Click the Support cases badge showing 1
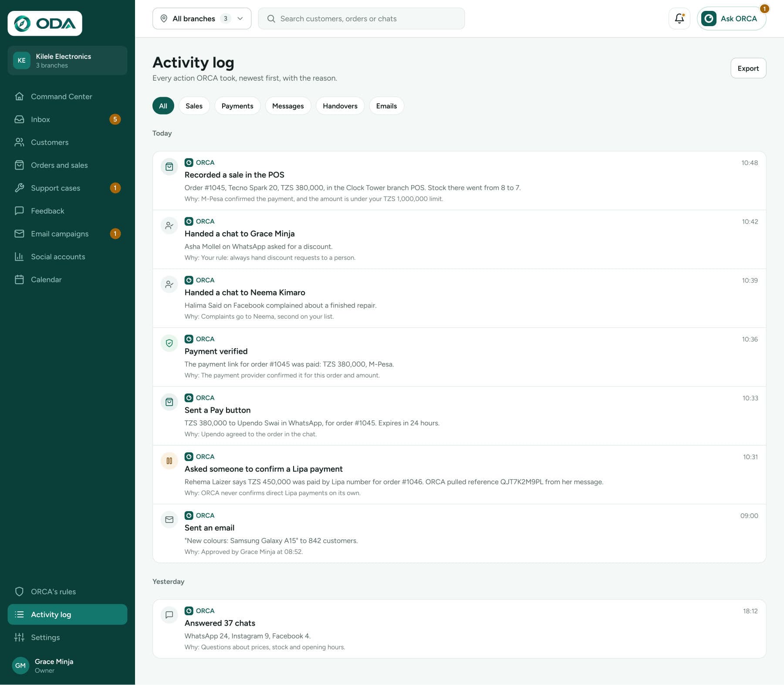Viewport: 784px width, 685px height. click(115, 188)
